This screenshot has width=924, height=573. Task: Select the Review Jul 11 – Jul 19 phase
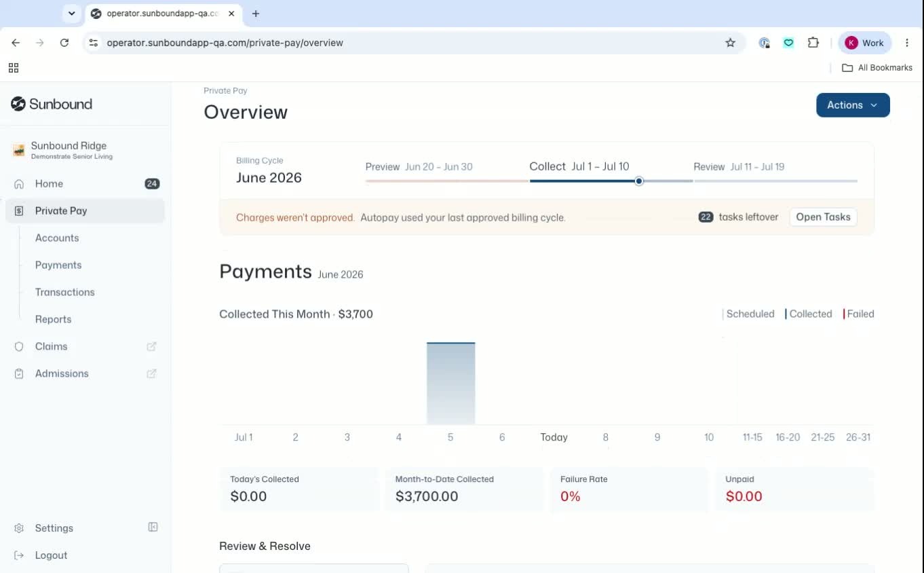pyautogui.click(x=739, y=167)
